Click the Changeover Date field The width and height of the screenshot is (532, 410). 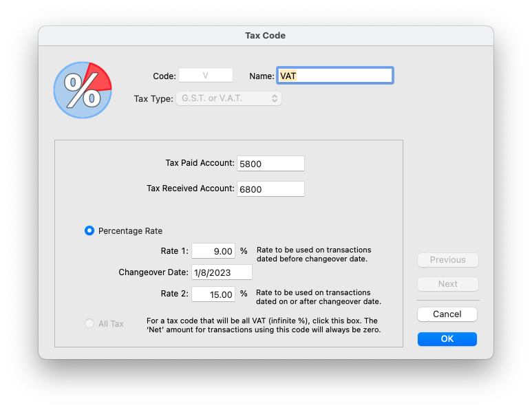pyautogui.click(x=222, y=272)
